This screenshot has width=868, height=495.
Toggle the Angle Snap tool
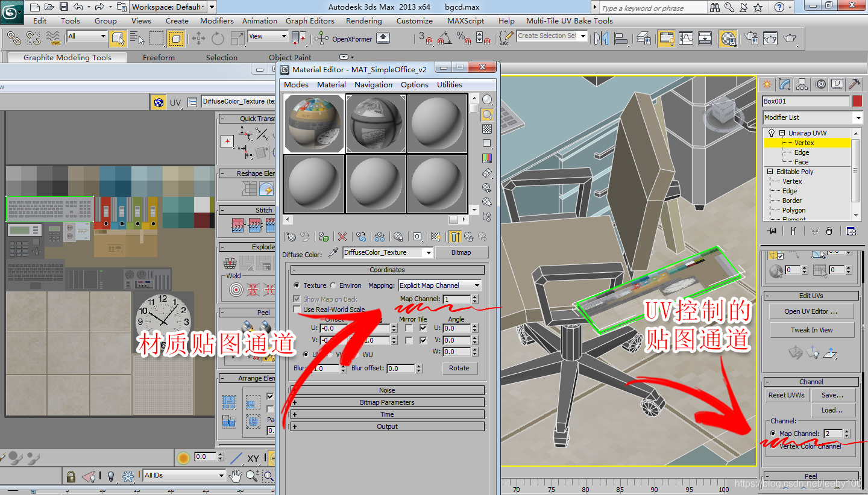click(x=445, y=39)
